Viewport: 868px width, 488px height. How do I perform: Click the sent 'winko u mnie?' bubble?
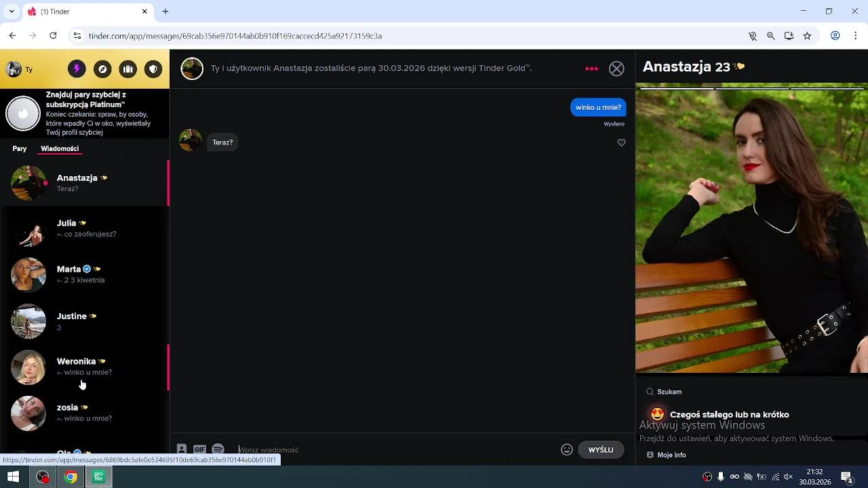(x=598, y=107)
